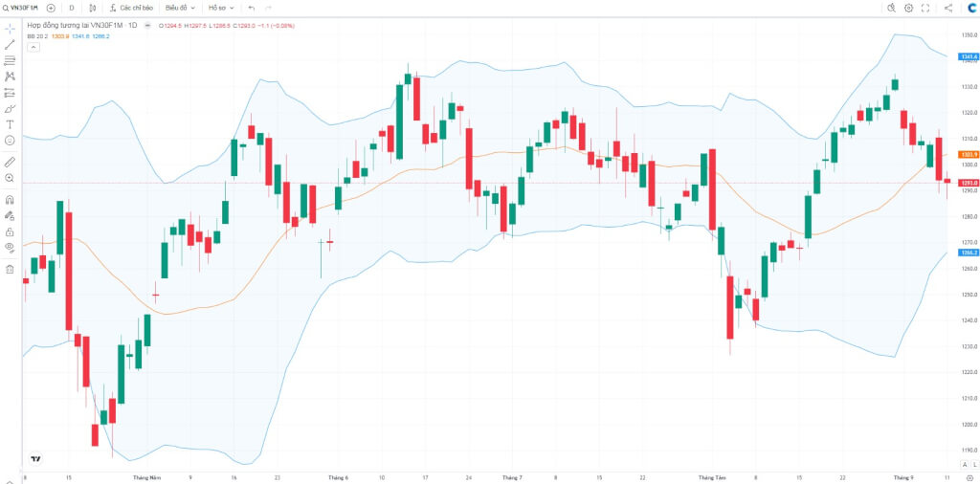This screenshot has width=980, height=484.
Task: Hide all drawings with eye icon
Action: pos(10,248)
